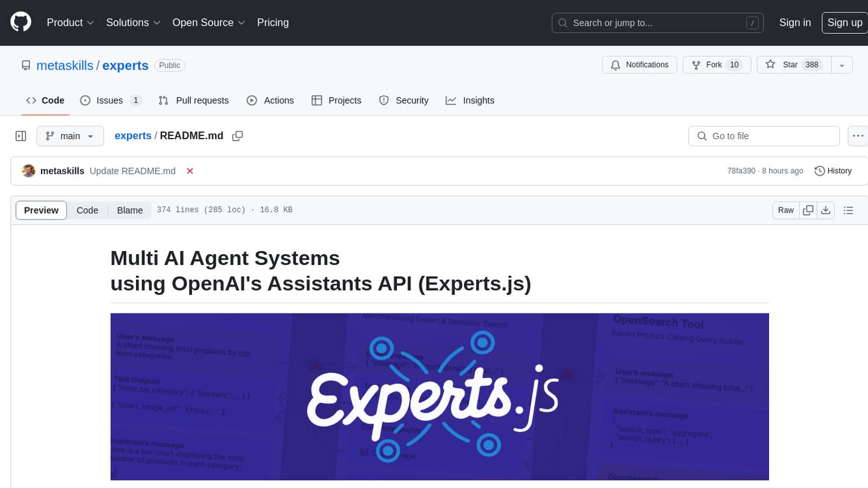
Task: Go to the experts root in breadcrumb
Action: tap(133, 135)
